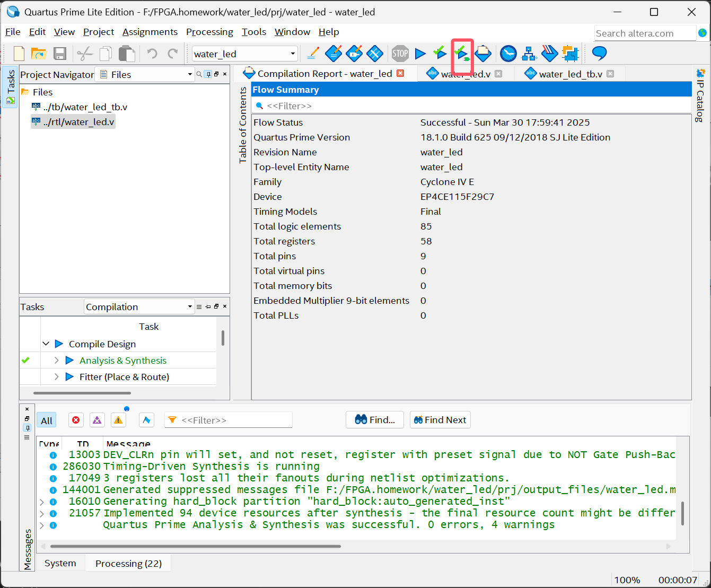This screenshot has width=711, height=588.
Task: Click the Start Compilation play icon
Action: [x=420, y=53]
